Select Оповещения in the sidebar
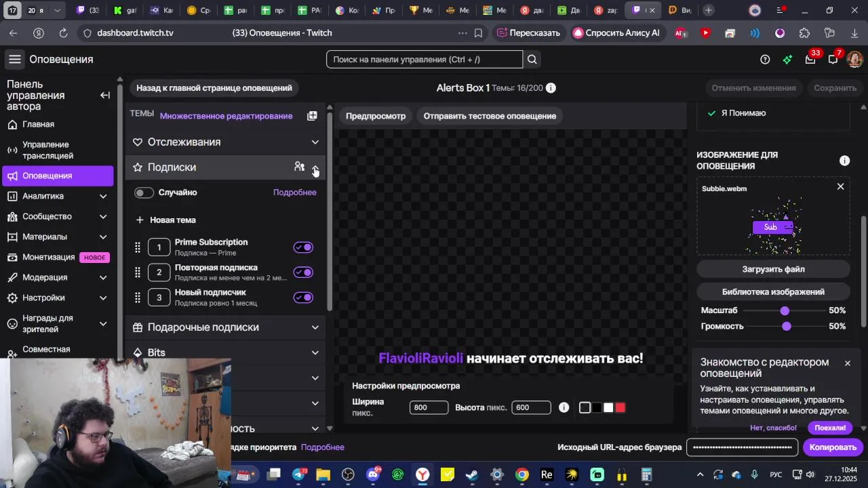Screen dimensions: 868x488 click(58, 176)
